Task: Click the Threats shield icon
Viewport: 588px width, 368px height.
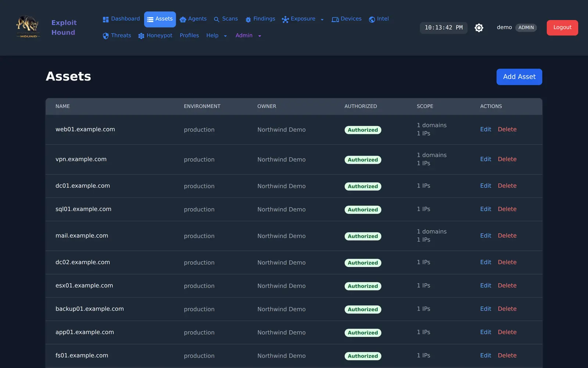Action: click(106, 36)
